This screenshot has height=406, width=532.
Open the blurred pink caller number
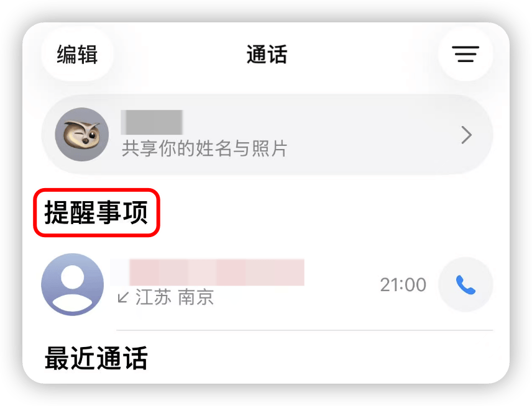click(208, 272)
